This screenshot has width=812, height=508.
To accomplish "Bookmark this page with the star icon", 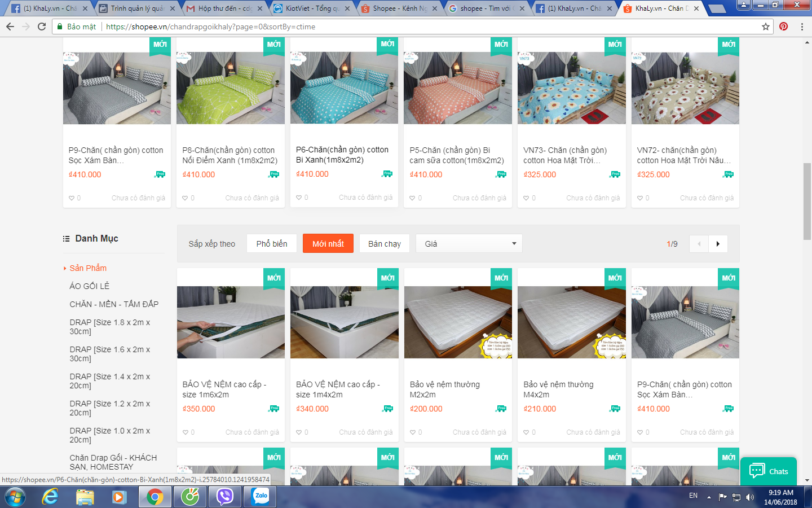I will [x=766, y=27].
